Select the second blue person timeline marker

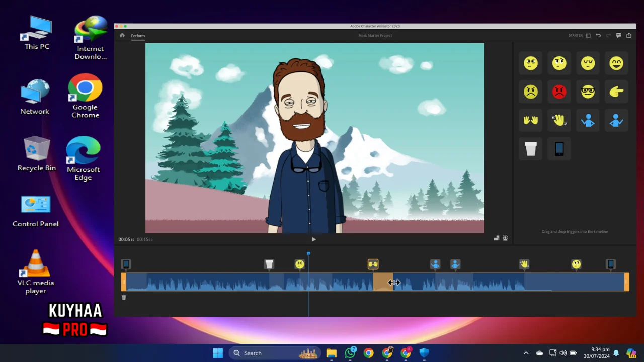455,264
